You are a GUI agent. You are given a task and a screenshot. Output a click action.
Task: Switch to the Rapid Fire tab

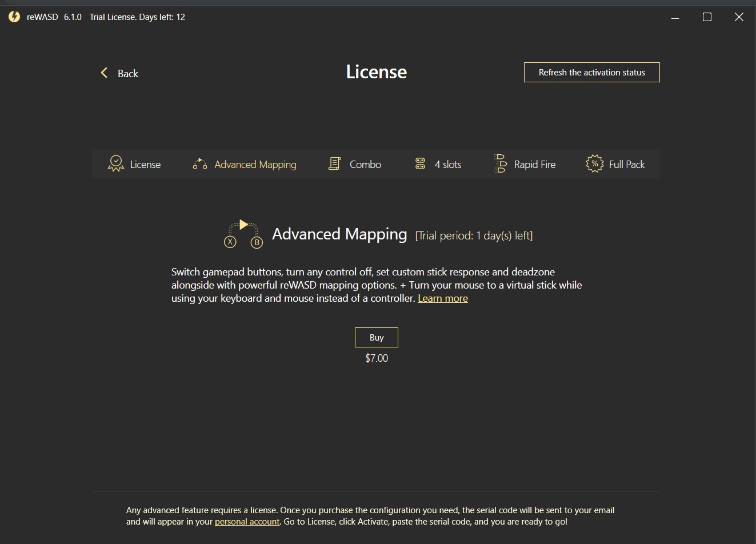525,164
